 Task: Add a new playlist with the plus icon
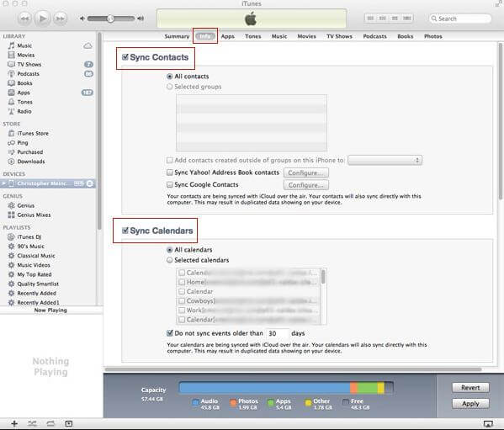coord(14,423)
